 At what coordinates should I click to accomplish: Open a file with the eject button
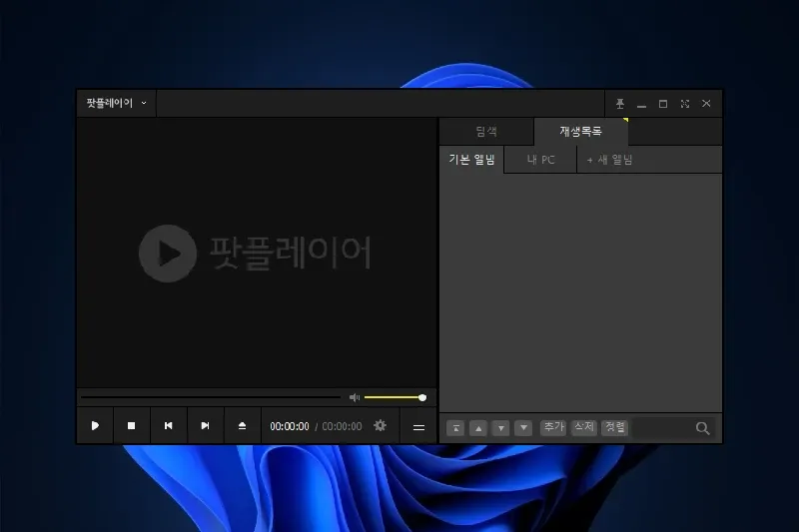point(242,425)
